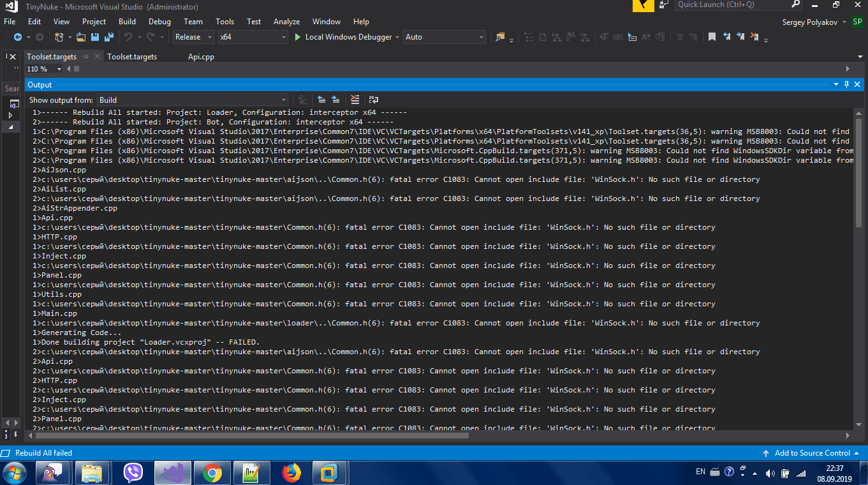Click the notifications flag icon
The height and width of the screenshot is (485, 868).
(643, 6)
